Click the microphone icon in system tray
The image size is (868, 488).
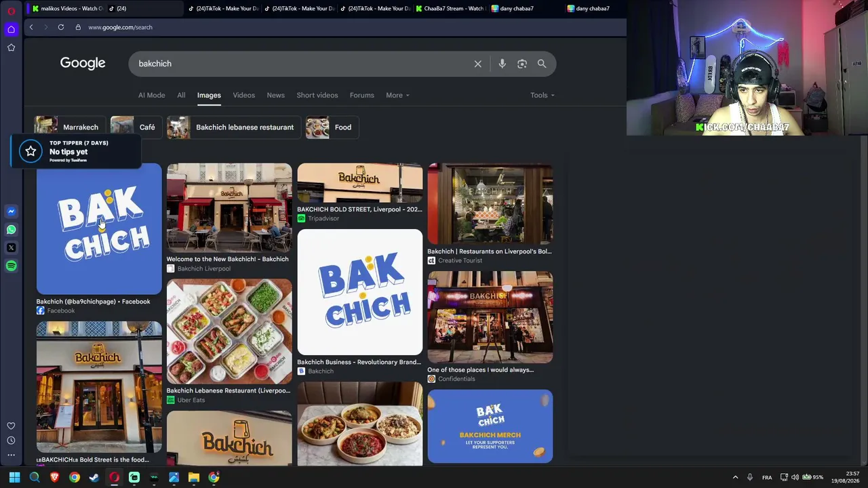(x=749, y=477)
